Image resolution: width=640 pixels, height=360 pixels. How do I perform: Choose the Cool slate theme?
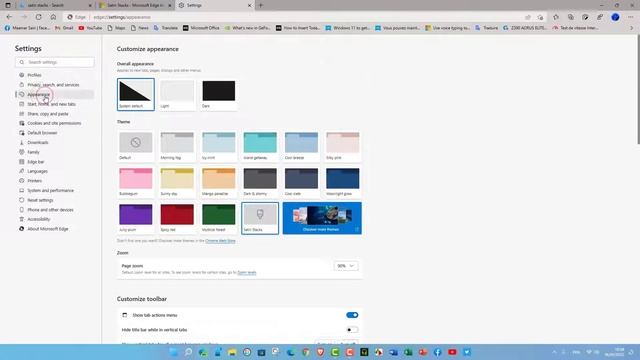click(x=301, y=182)
